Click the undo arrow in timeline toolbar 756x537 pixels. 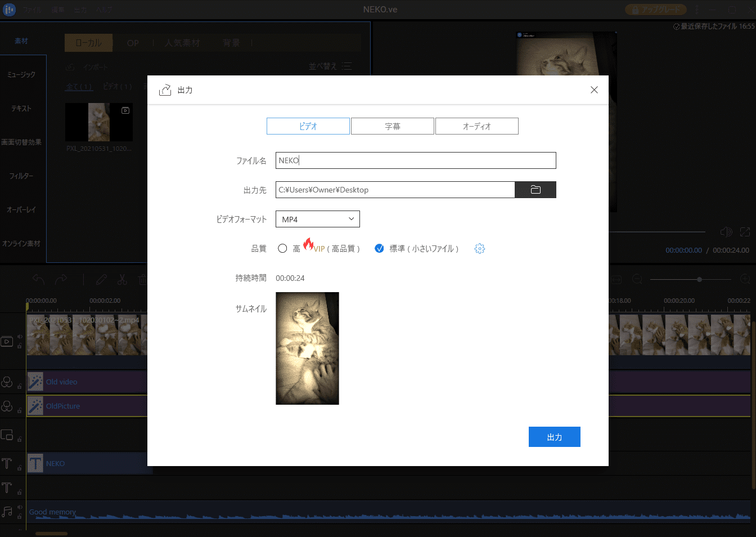pos(38,279)
